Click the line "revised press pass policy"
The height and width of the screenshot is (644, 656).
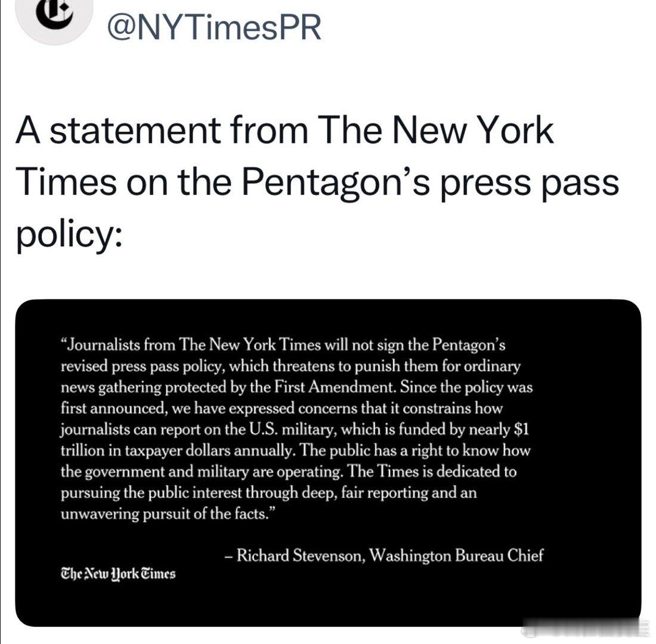tap(144, 366)
